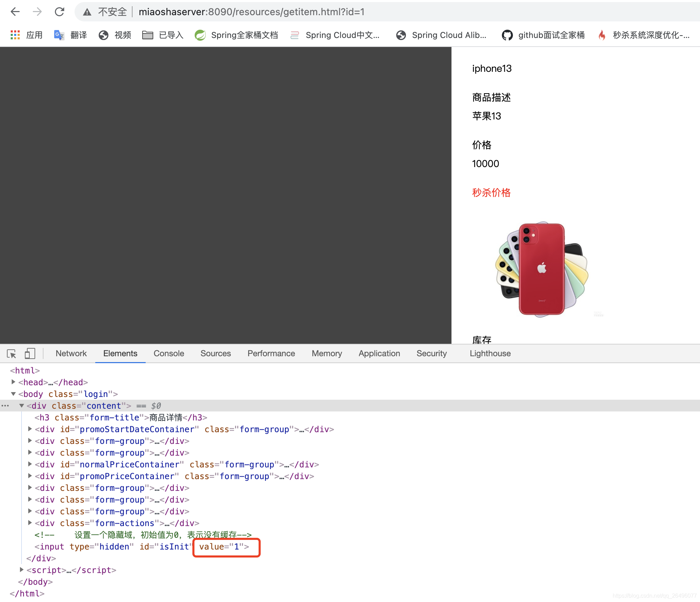Open the Lighthouse tab
700x602 pixels.
point(490,353)
